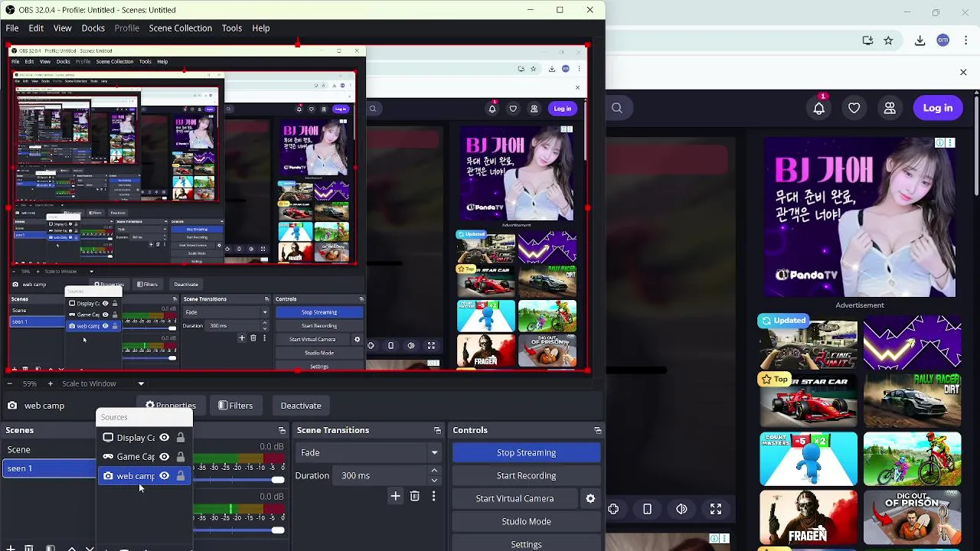
Task: Decrease Duration with the down arrow
Action: 434,481
